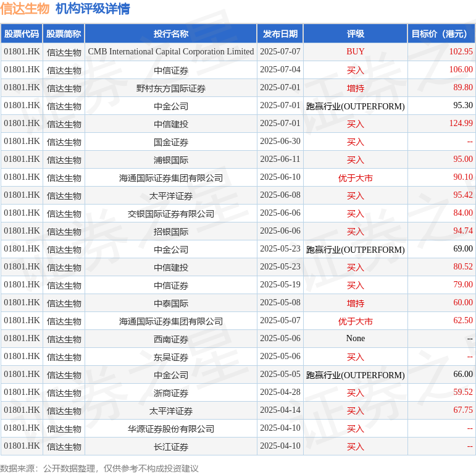This screenshot has width=476, height=474.
Task: Click the 信达生物 title text
Action: pyautogui.click(x=25, y=9)
